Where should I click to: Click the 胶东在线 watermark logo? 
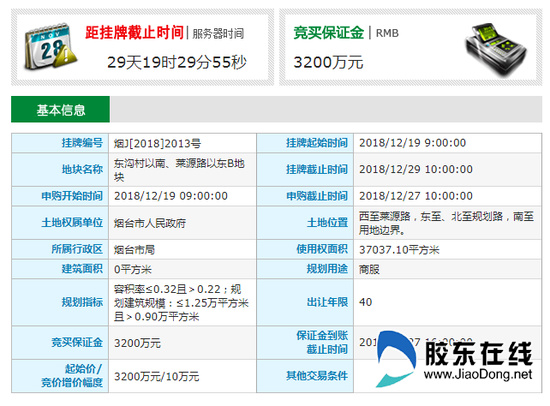tap(455, 359)
